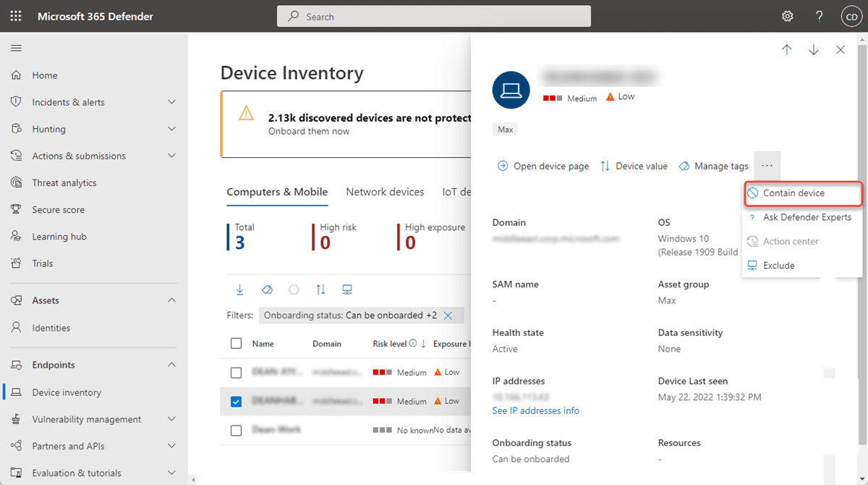The width and height of the screenshot is (868, 485).
Task: Uncheck the selected DEANHAB device row
Action: 236,400
